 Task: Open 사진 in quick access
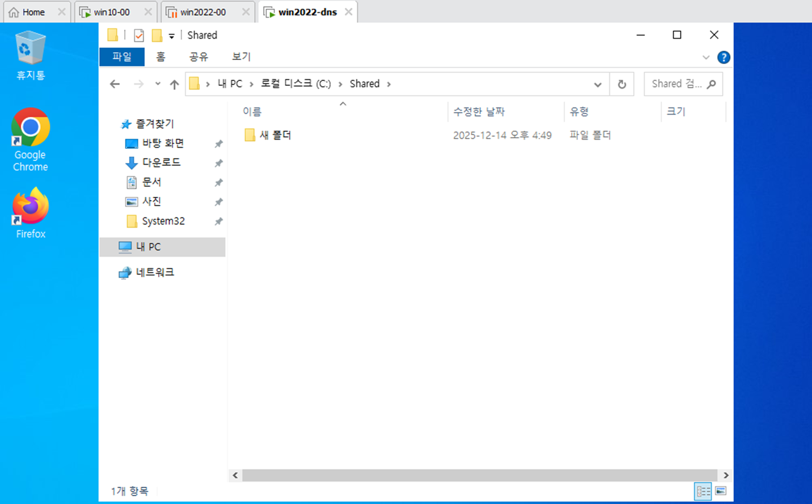pyautogui.click(x=151, y=201)
